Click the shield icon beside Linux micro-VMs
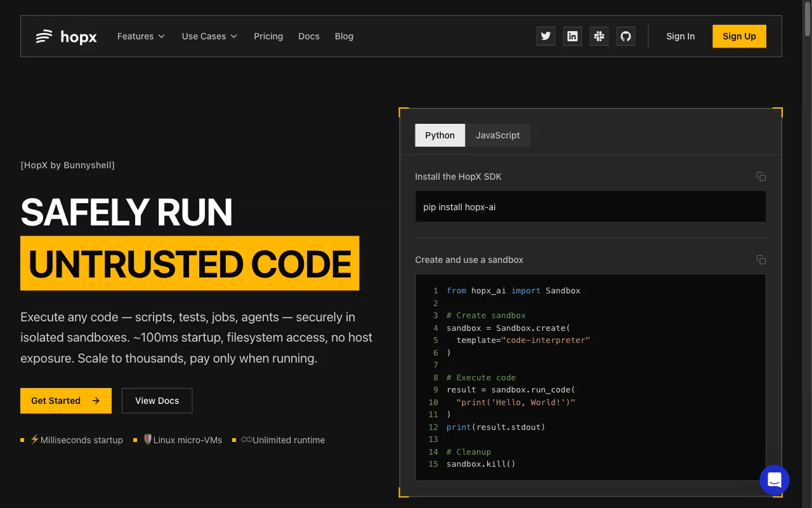 point(148,439)
